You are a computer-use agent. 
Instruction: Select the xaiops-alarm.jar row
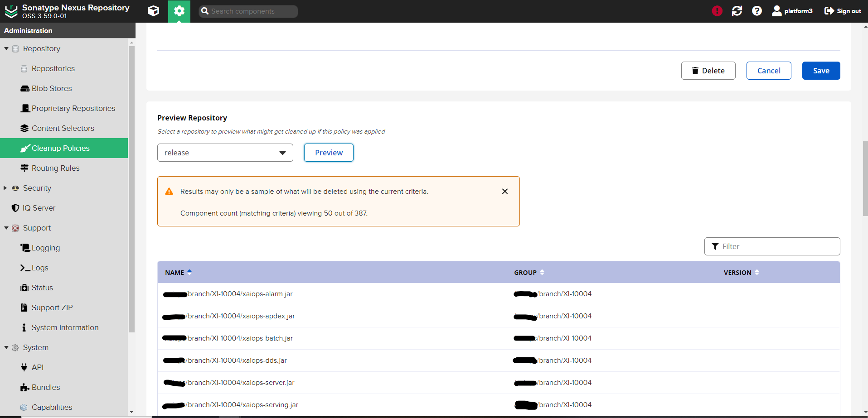pyautogui.click(x=499, y=294)
